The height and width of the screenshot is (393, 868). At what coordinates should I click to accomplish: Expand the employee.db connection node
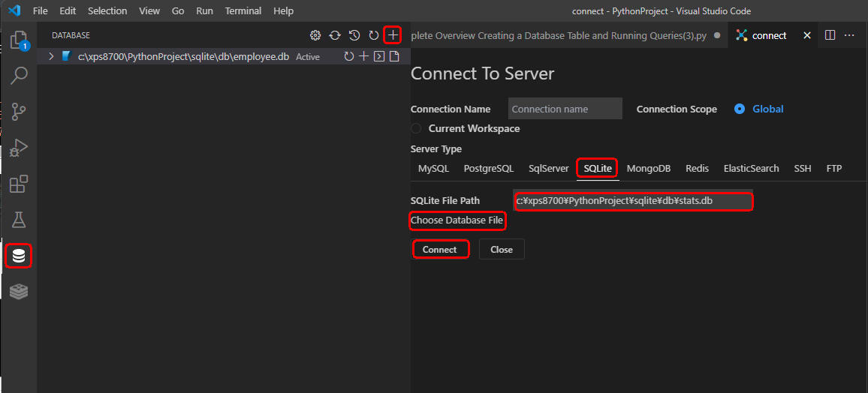coord(52,56)
